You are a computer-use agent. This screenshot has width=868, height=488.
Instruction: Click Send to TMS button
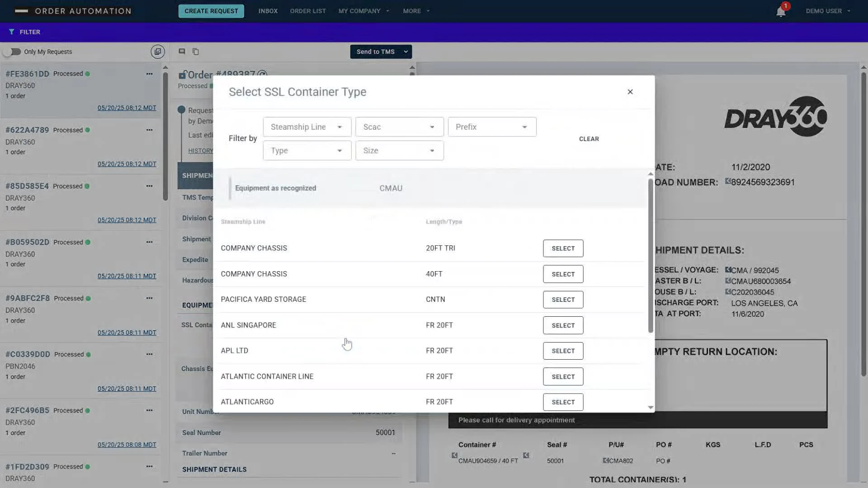pyautogui.click(x=375, y=52)
